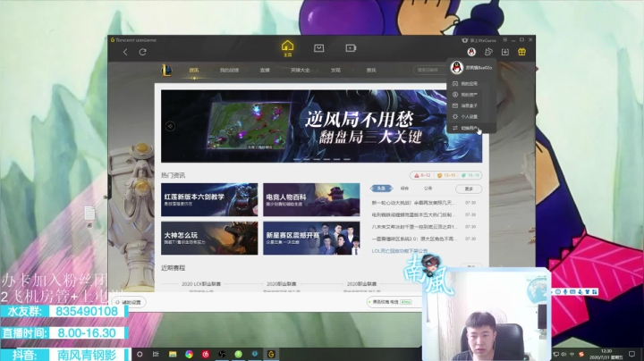
Task: Switch to the 发现 tab
Action: coord(335,71)
